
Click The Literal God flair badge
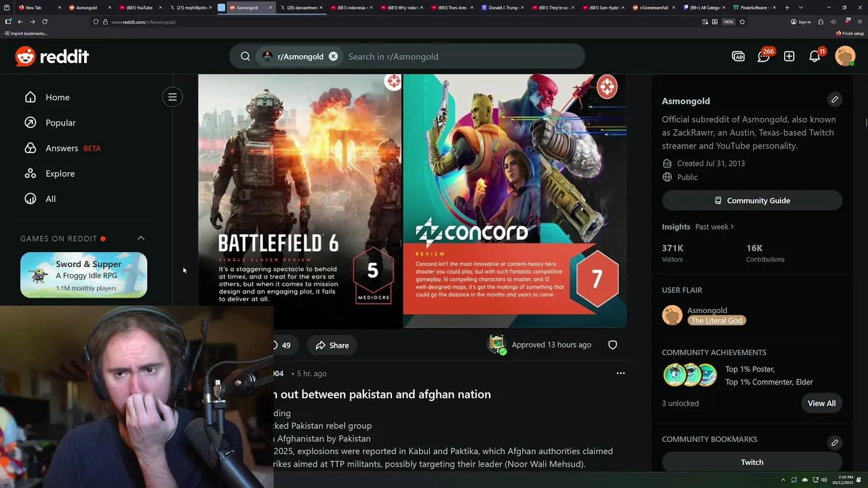tap(716, 321)
